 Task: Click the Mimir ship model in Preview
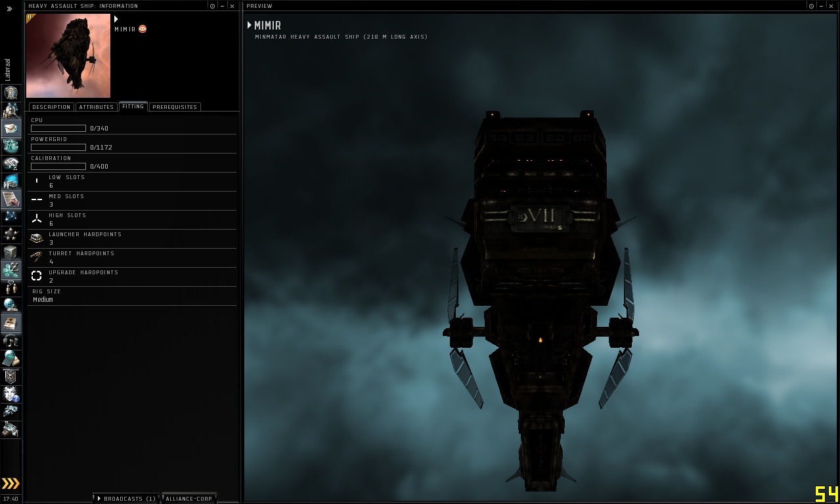point(541,301)
